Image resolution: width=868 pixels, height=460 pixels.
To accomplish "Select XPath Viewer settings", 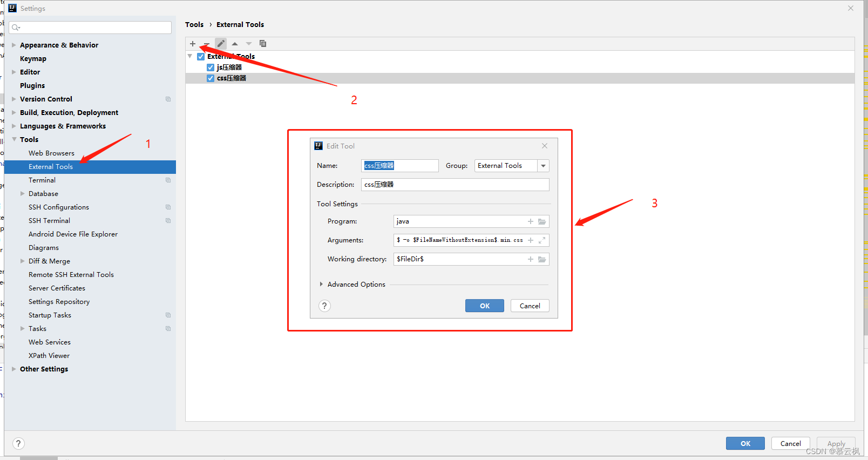I will coord(49,356).
